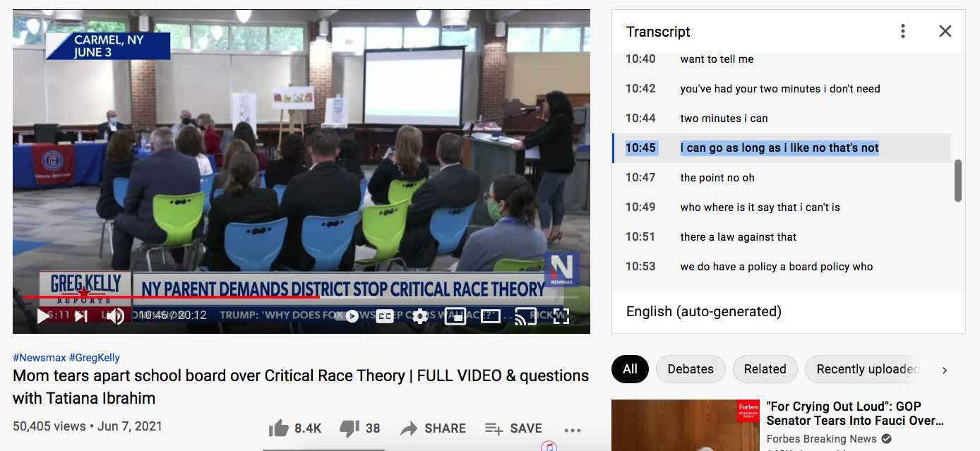Play the video
The height and width of the screenshot is (451, 980).
pyautogui.click(x=43, y=316)
